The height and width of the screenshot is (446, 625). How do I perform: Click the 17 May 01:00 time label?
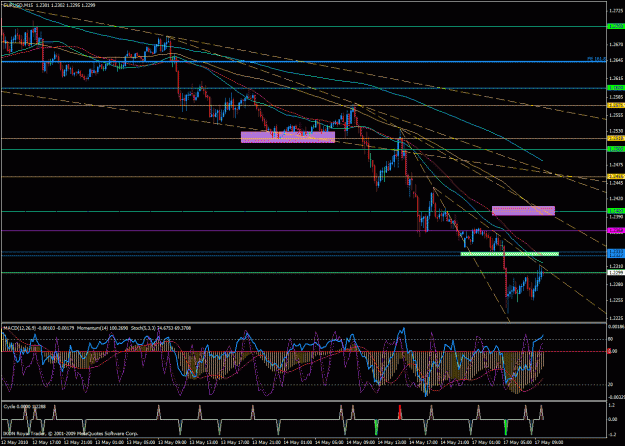tap(486, 442)
